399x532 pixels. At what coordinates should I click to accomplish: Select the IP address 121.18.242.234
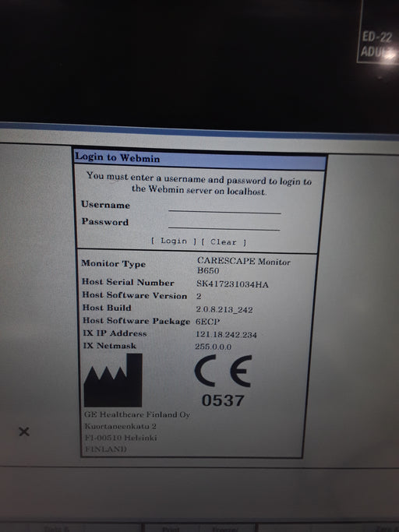tap(226, 334)
